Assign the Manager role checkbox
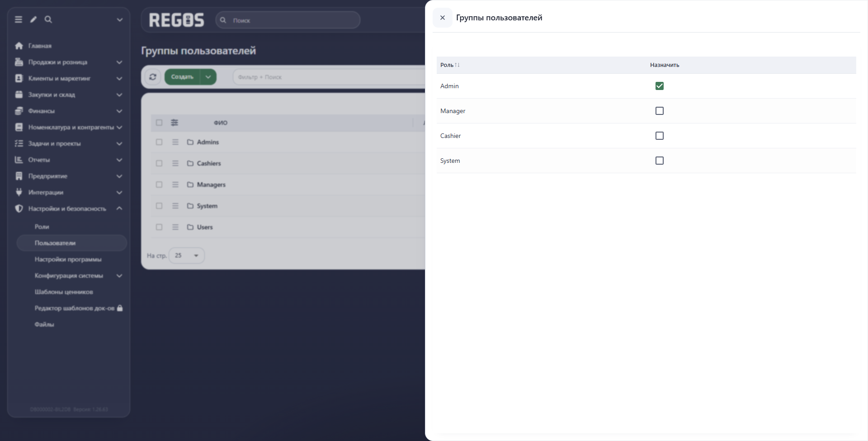This screenshot has height=441, width=868. coord(660,111)
